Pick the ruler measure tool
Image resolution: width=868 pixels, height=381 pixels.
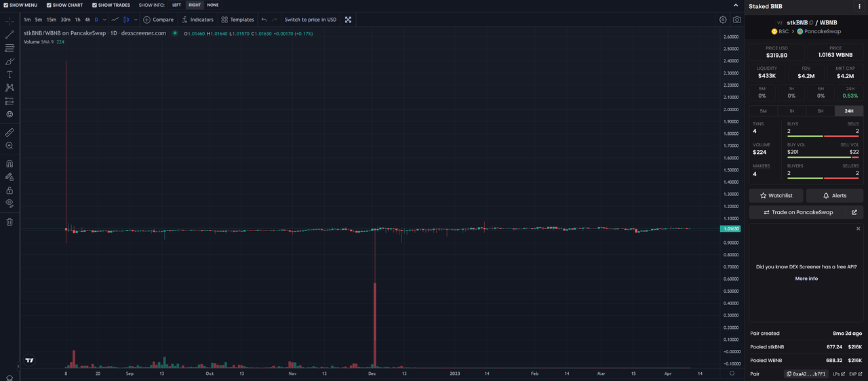[9, 132]
